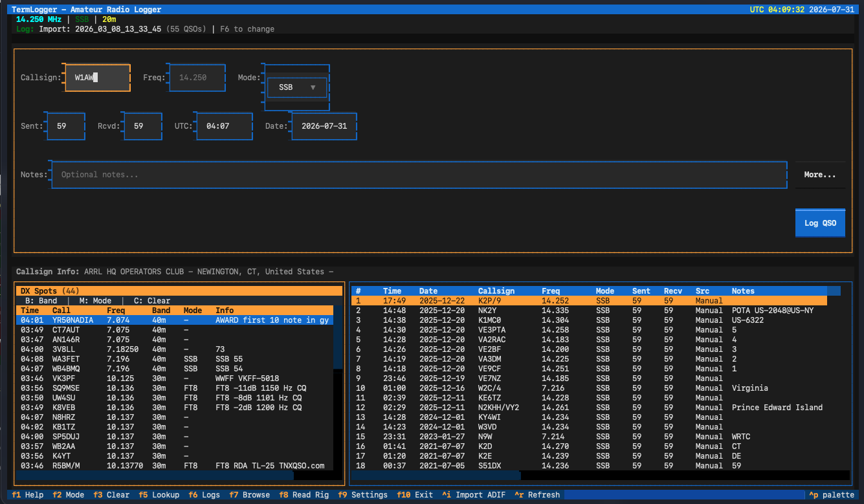Click f7 Browse in footer

tap(250, 495)
